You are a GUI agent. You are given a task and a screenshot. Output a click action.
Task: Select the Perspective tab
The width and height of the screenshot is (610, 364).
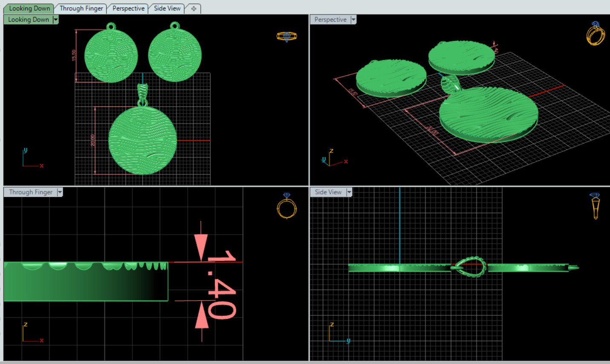pos(128,8)
